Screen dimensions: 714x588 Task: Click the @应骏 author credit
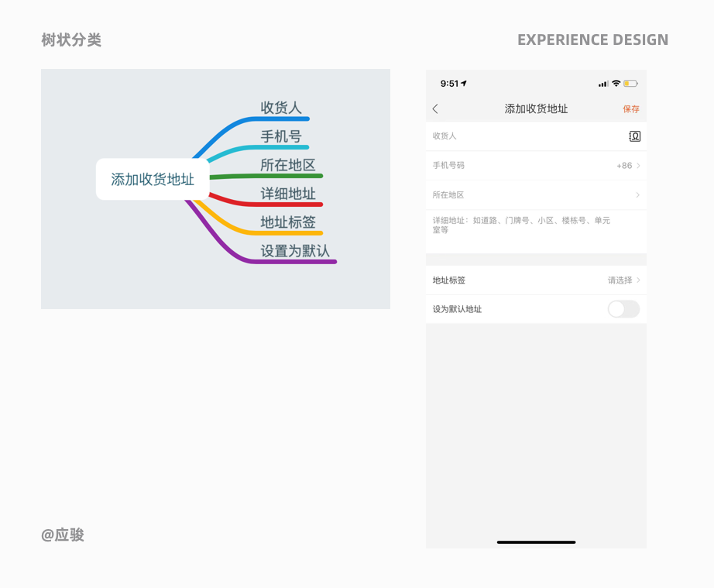pyautogui.click(x=63, y=535)
